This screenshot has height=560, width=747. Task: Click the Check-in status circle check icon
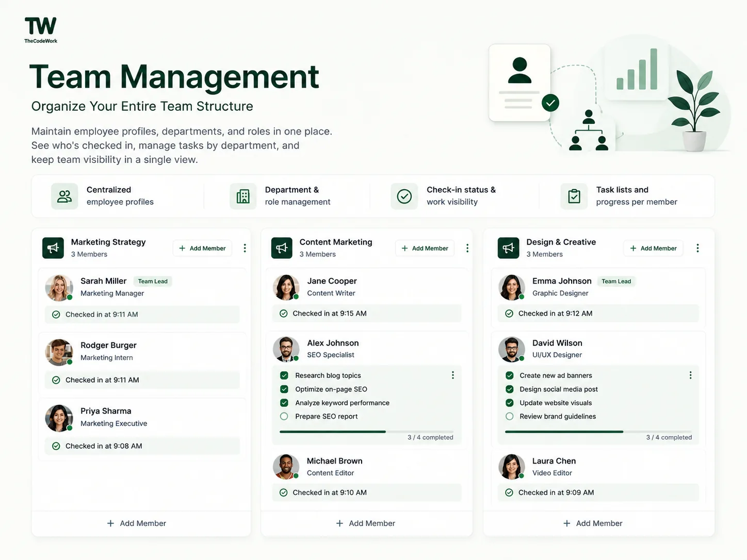click(x=404, y=196)
